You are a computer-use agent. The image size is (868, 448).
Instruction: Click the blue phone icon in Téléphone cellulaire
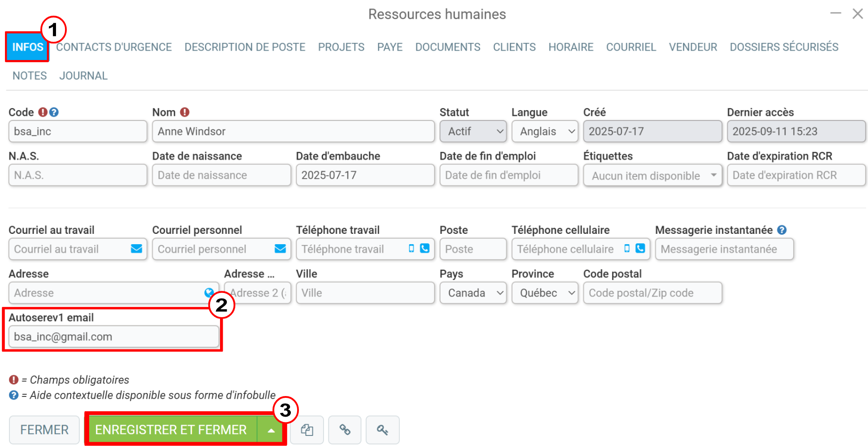pos(640,248)
